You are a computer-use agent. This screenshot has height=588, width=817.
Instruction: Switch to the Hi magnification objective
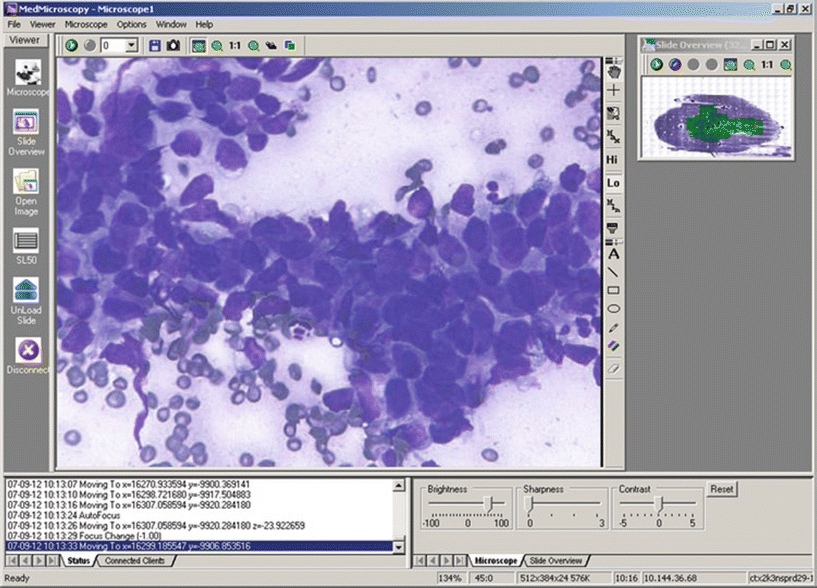[x=614, y=160]
